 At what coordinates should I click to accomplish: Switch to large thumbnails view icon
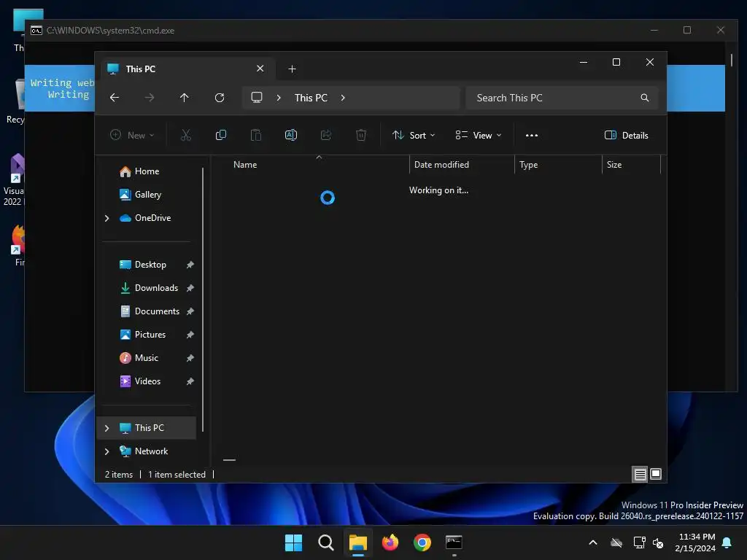[656, 474]
